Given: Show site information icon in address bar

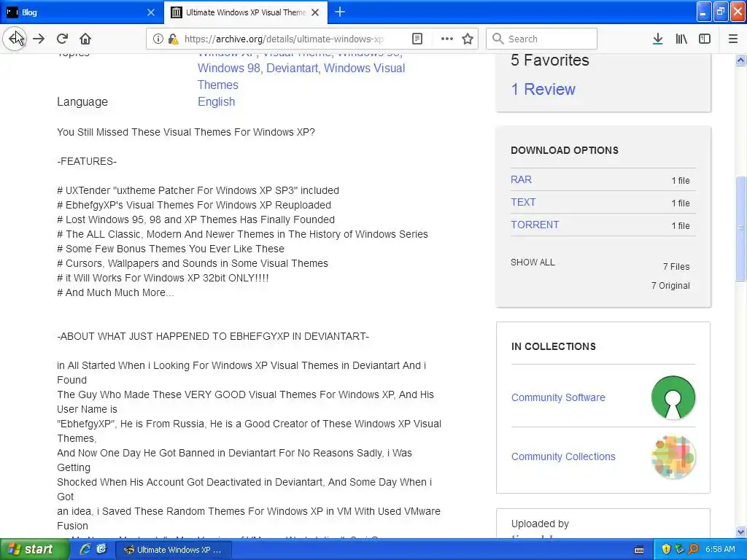Looking at the screenshot, I should [x=158, y=39].
